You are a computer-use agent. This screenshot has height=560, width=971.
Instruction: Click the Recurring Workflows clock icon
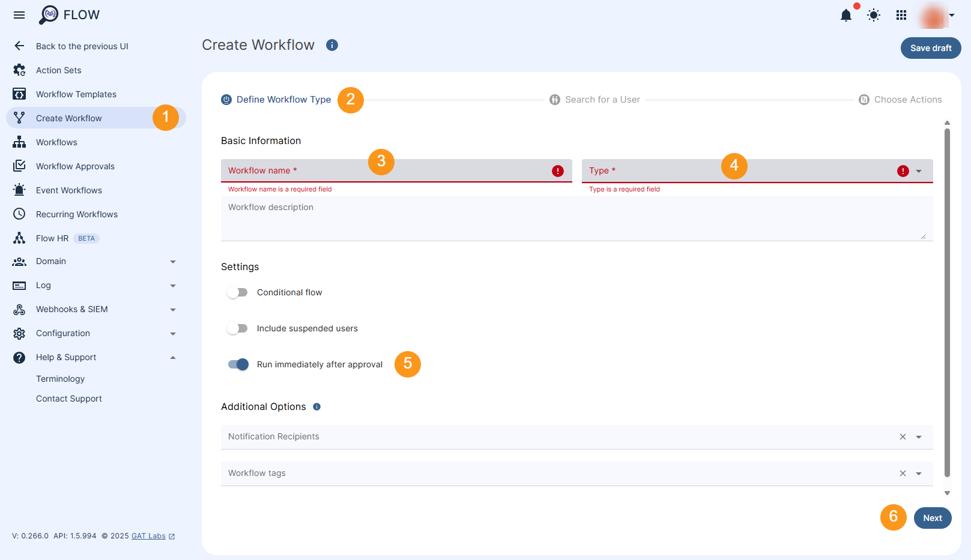point(19,214)
